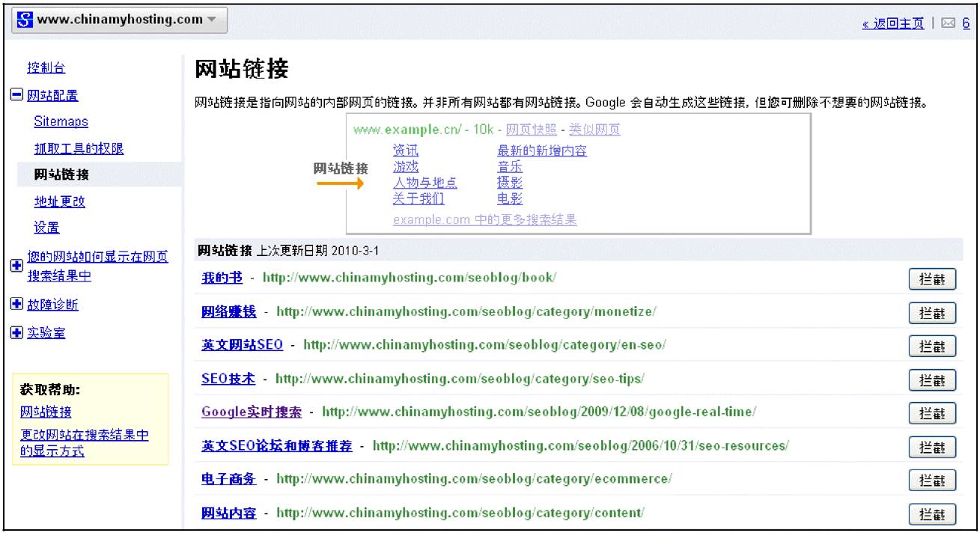Open the 网站链接 help link in 获取帮助 box
The height and width of the screenshot is (533, 980).
45,412
